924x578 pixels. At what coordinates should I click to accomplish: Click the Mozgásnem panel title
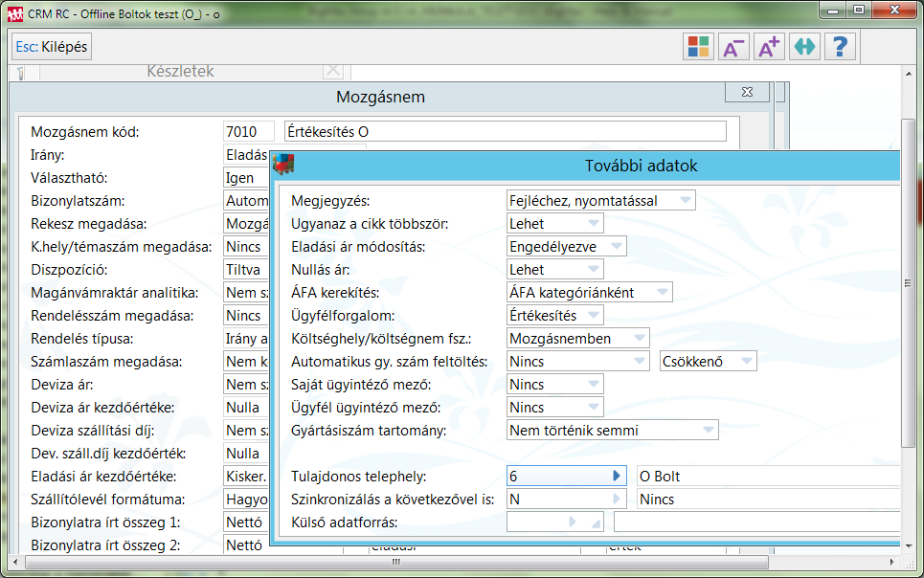coord(381,97)
